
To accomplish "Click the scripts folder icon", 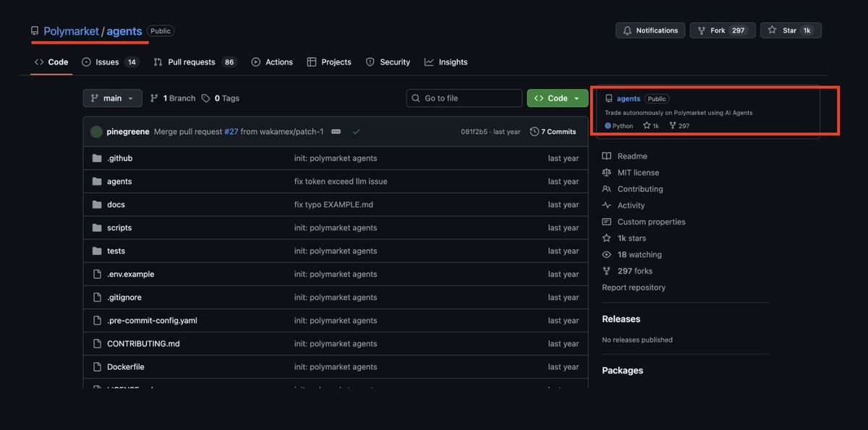I will pos(97,228).
